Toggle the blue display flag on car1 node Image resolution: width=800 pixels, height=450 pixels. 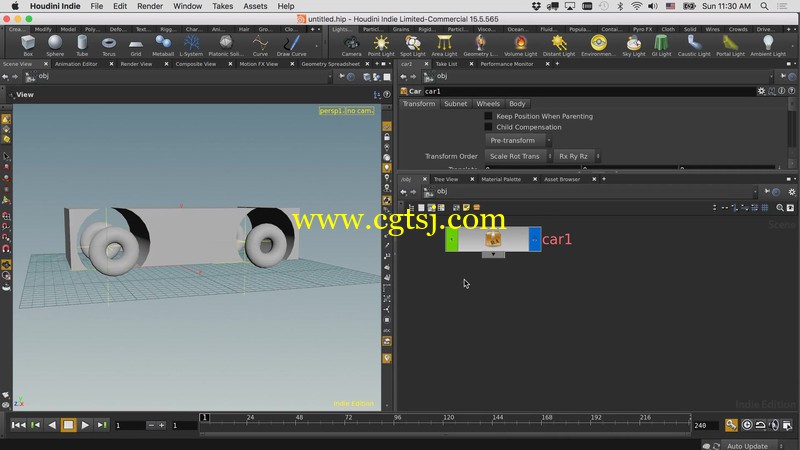[535, 239]
